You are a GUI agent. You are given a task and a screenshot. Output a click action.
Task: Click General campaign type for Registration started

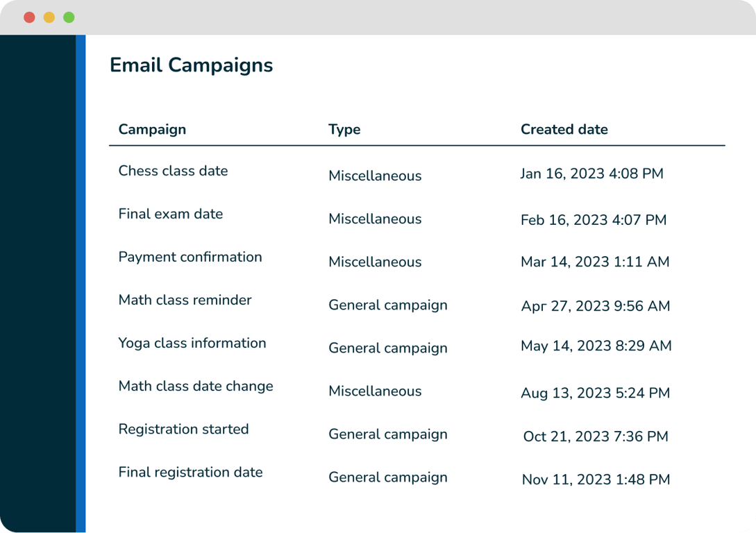coord(387,434)
